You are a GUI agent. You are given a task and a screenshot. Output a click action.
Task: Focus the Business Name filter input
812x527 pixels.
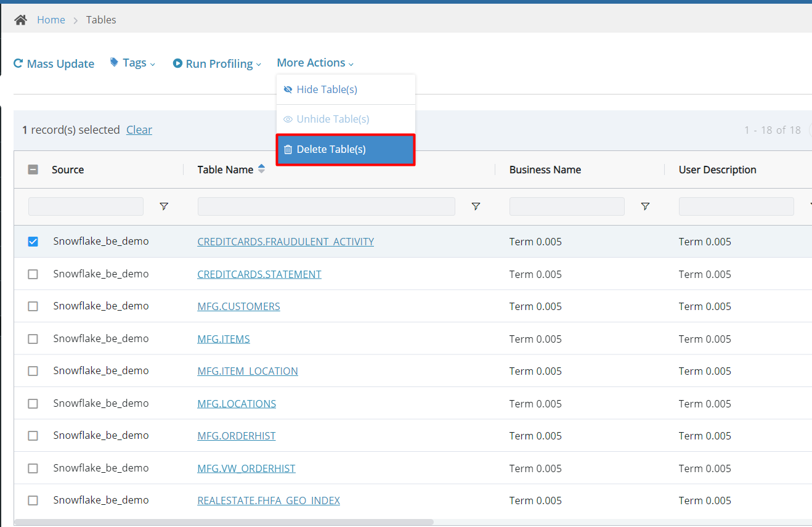[x=567, y=206]
